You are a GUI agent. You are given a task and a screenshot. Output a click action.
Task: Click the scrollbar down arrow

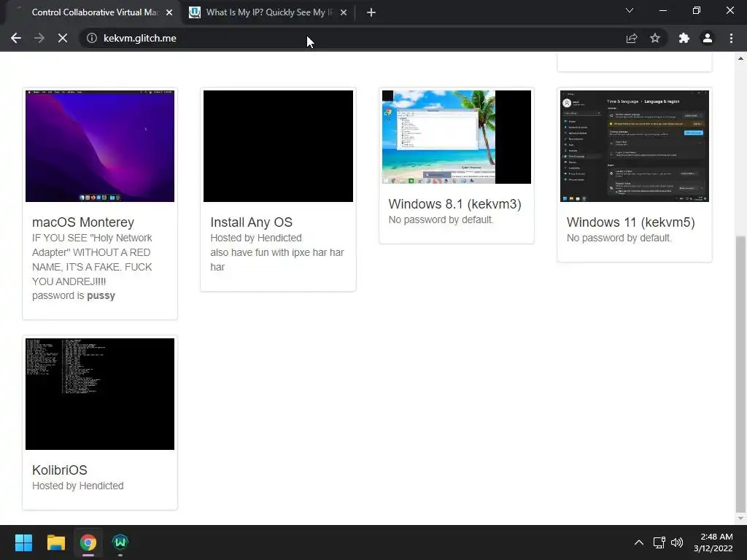click(740, 518)
